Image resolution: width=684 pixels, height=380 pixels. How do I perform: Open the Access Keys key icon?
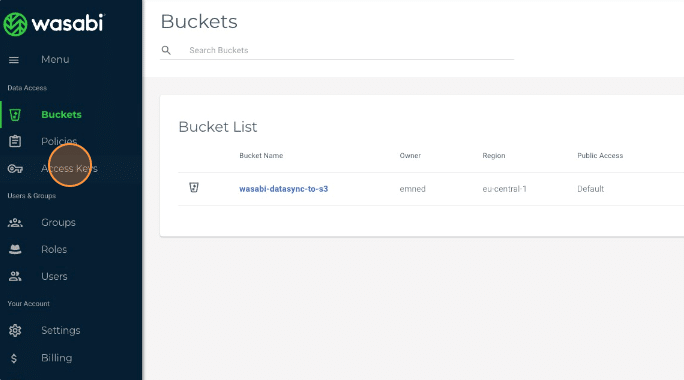click(15, 168)
